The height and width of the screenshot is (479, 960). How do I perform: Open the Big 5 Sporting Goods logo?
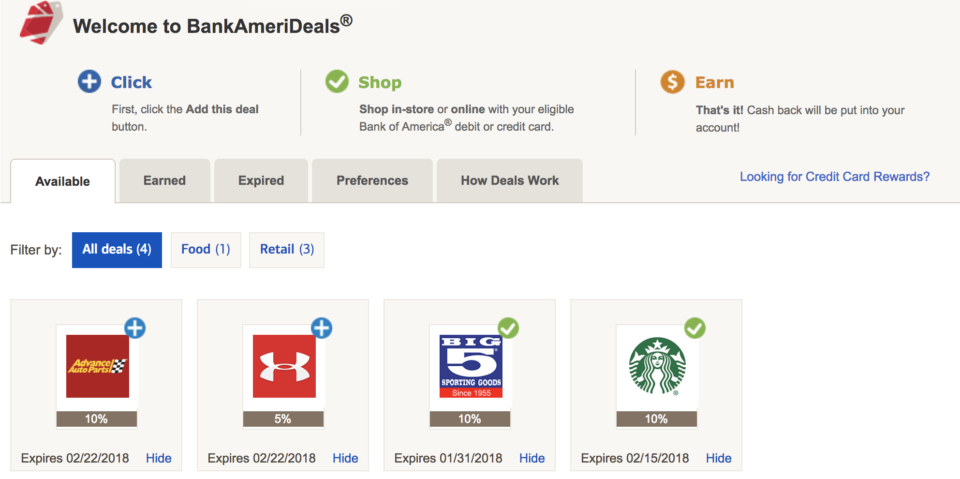[x=471, y=366]
